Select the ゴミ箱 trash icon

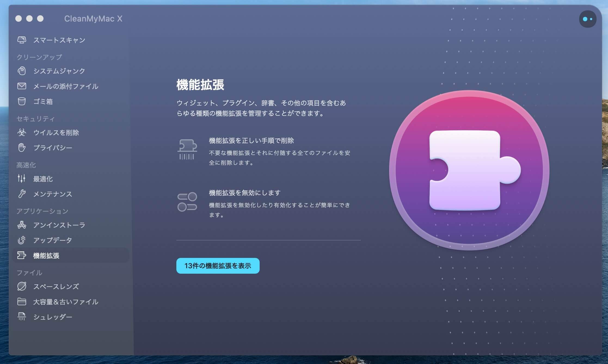[x=22, y=101]
